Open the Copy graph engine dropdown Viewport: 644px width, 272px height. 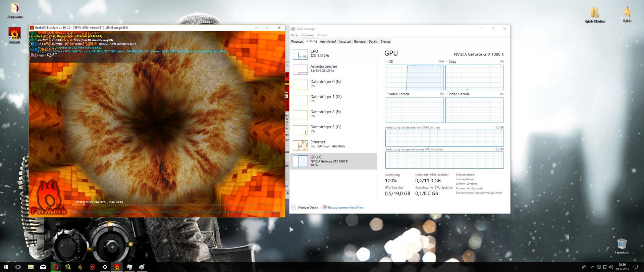click(x=451, y=62)
